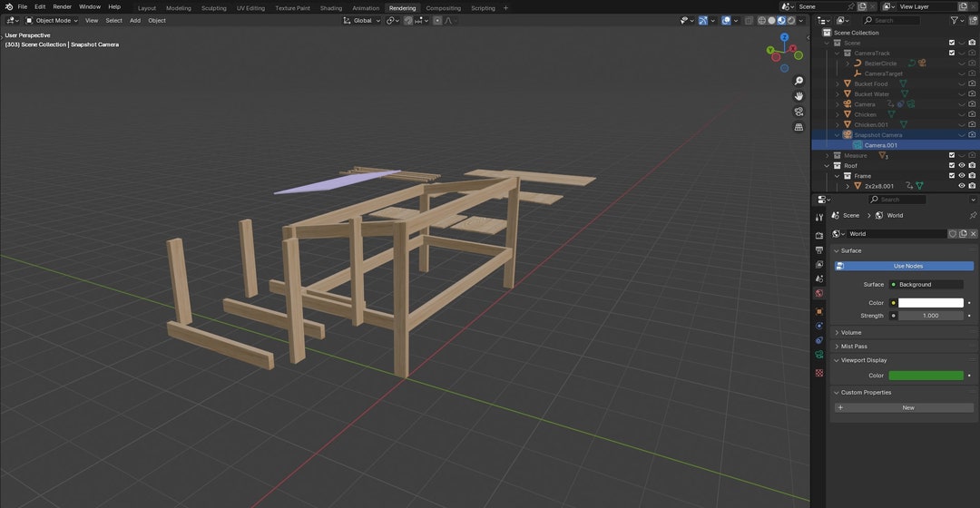Switch to the Compositing workspace tab

coord(443,8)
